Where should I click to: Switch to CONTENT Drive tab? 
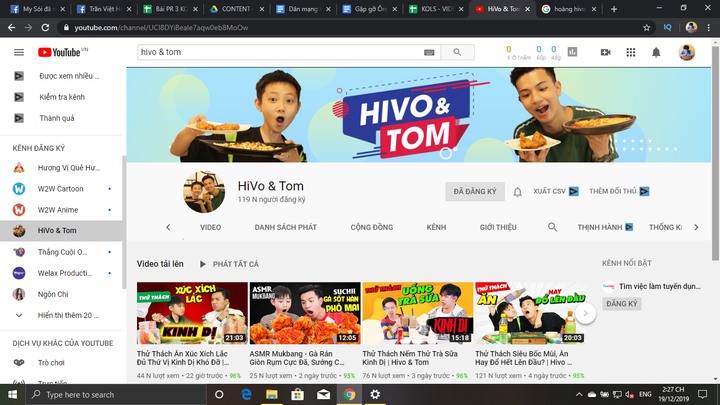point(237,9)
